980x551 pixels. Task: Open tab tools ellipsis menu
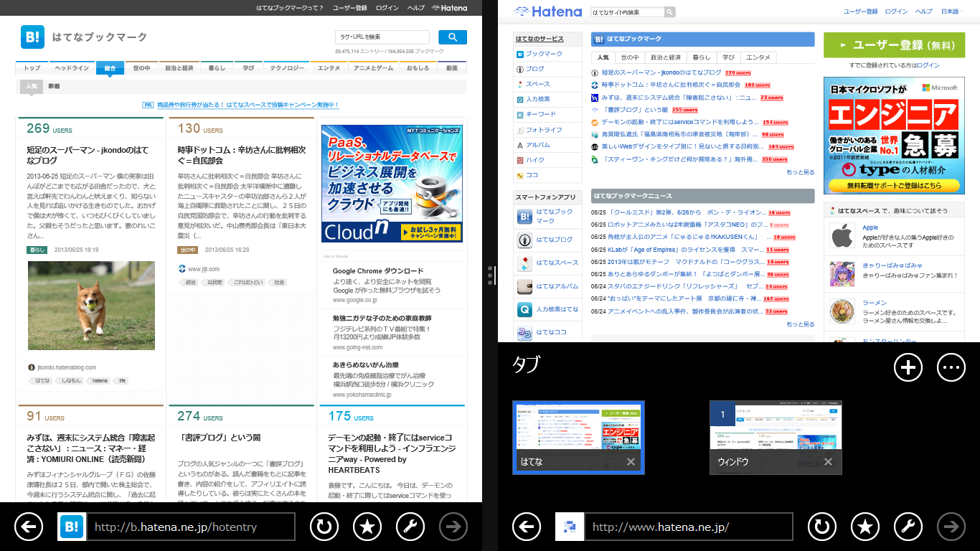click(x=951, y=367)
